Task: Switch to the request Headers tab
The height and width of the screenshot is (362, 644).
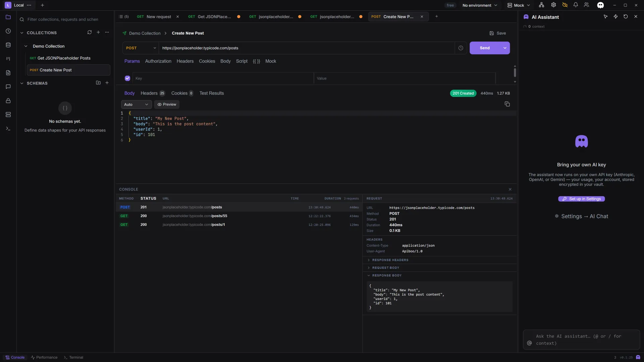Action: click(185, 61)
